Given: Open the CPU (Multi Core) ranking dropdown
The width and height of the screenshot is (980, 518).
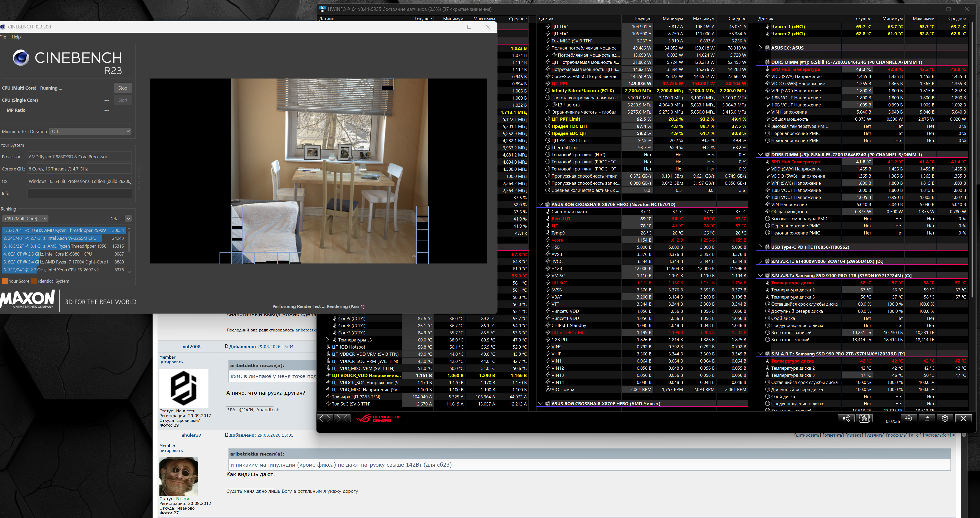Looking at the screenshot, I should click(26, 219).
